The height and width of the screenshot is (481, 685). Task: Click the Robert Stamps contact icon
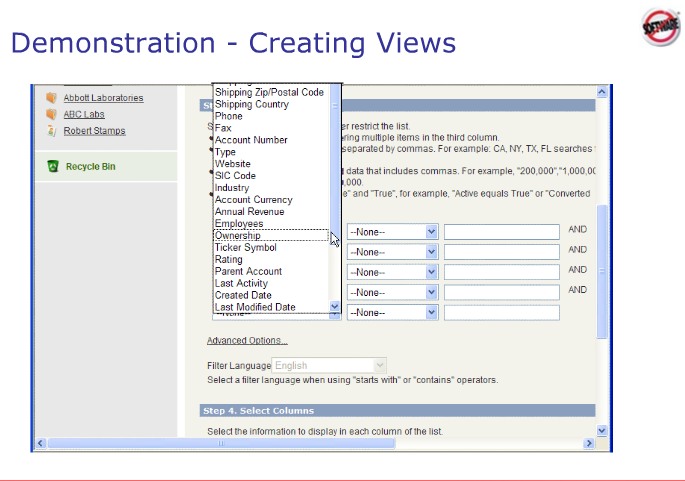click(x=52, y=131)
